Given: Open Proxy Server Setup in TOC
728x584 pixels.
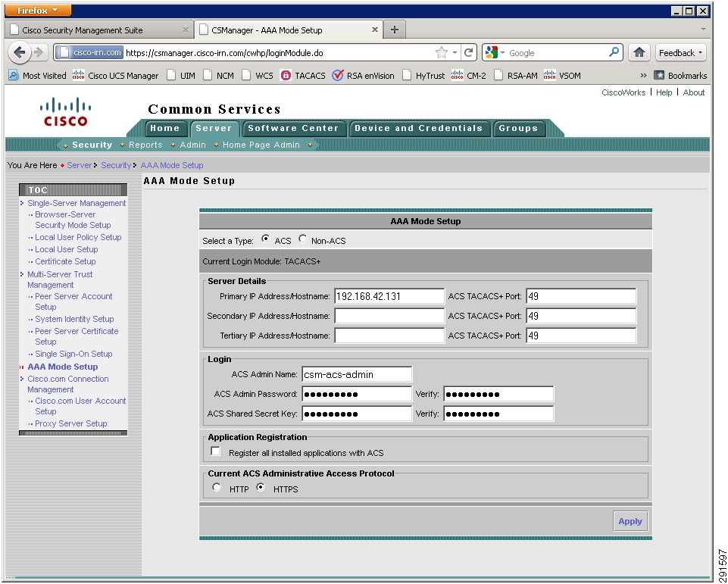Looking at the screenshot, I should [71, 423].
